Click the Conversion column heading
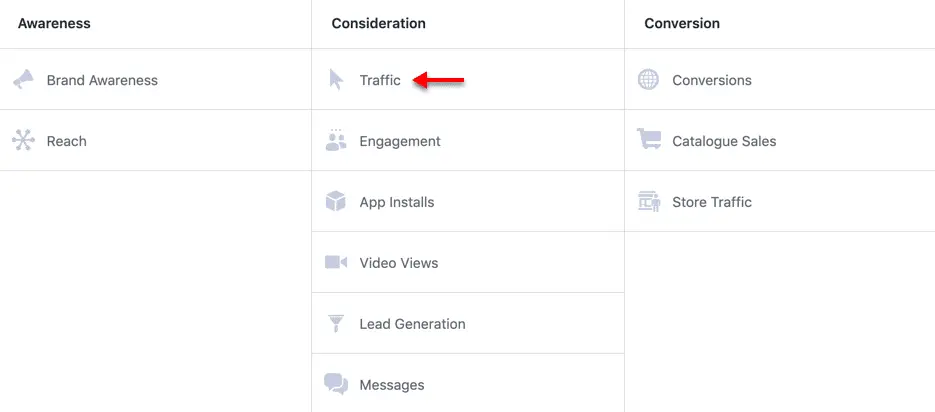The image size is (935, 412). tap(682, 24)
